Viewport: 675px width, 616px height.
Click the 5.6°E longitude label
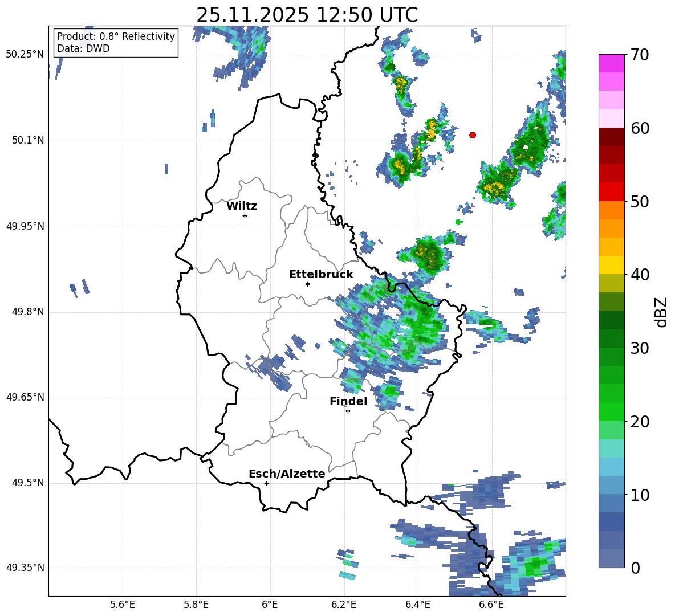(123, 605)
